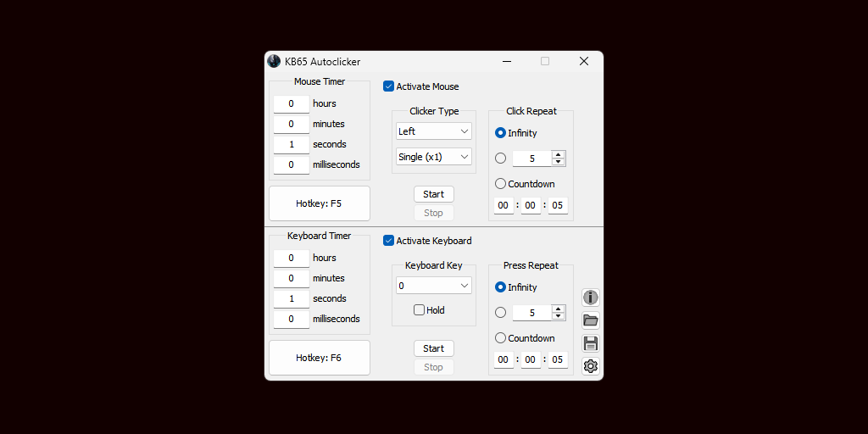Click the Click Repeat count field showing 5

(532, 159)
